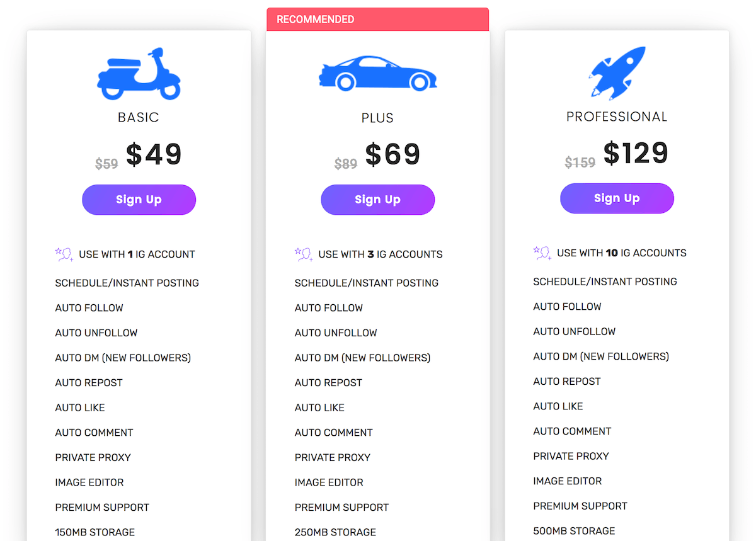Click the $129 Professional price
The height and width of the screenshot is (541, 756).
click(636, 154)
